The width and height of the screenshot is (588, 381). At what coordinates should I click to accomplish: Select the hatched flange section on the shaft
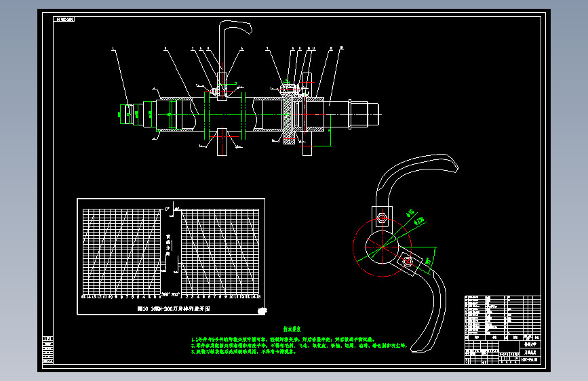(x=288, y=116)
